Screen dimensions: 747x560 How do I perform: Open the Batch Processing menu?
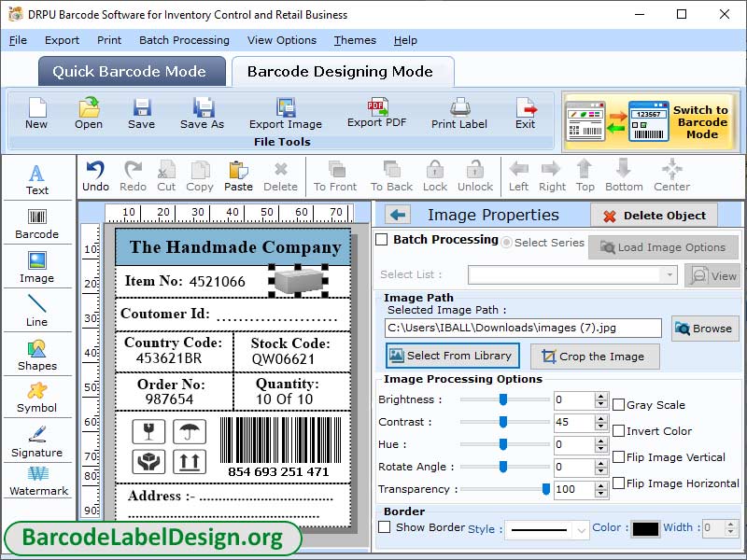coord(184,40)
